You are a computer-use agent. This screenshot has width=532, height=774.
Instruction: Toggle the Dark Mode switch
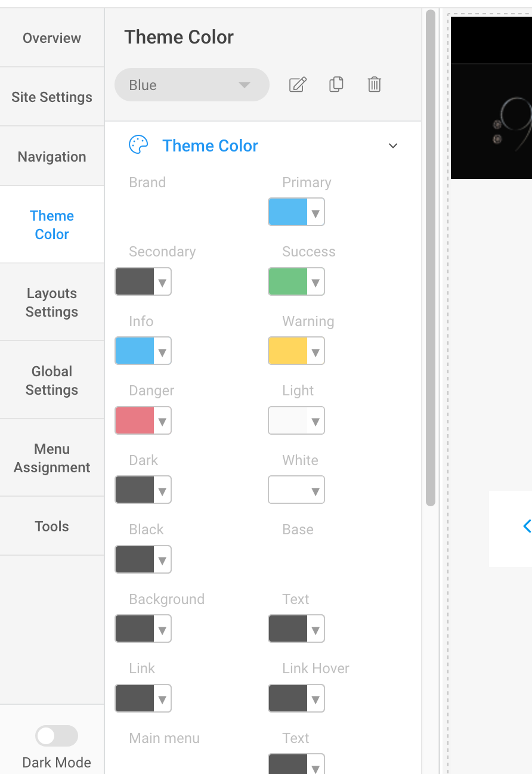coord(57,736)
